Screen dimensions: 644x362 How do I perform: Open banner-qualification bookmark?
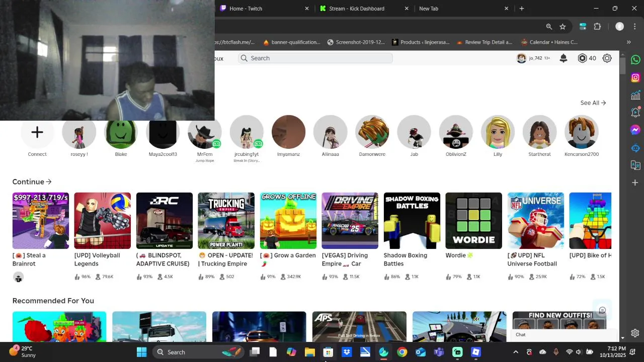pos(291,42)
